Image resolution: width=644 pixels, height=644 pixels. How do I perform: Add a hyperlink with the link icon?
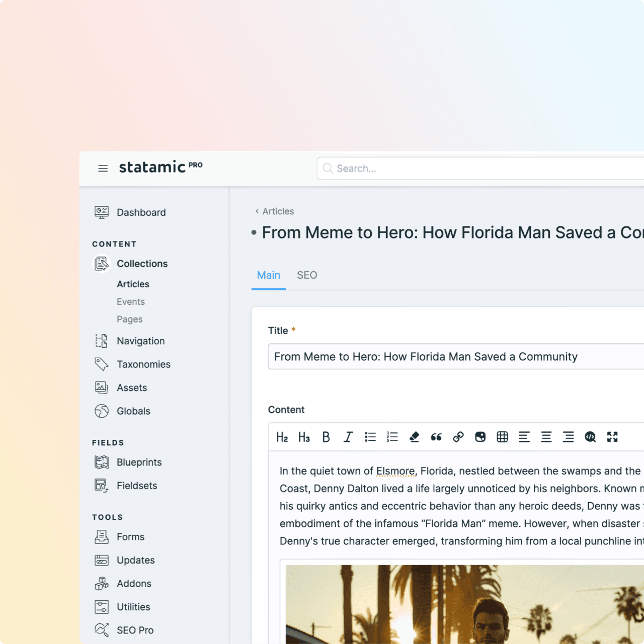(458, 437)
